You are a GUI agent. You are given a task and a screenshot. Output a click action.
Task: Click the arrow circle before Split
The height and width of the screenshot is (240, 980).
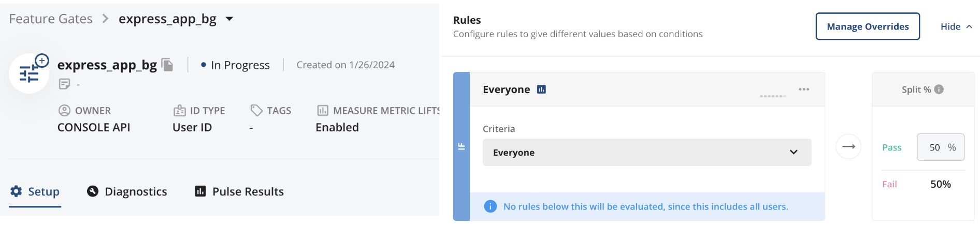[848, 146]
